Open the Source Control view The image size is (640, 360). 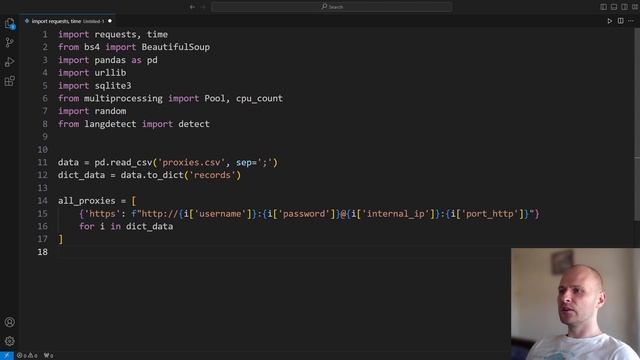(9, 42)
